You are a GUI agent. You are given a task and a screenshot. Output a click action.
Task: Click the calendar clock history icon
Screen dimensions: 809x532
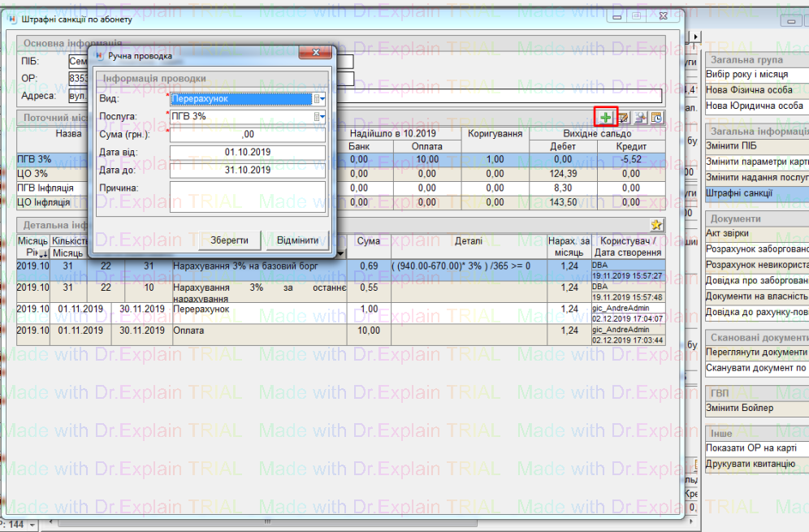click(x=656, y=118)
